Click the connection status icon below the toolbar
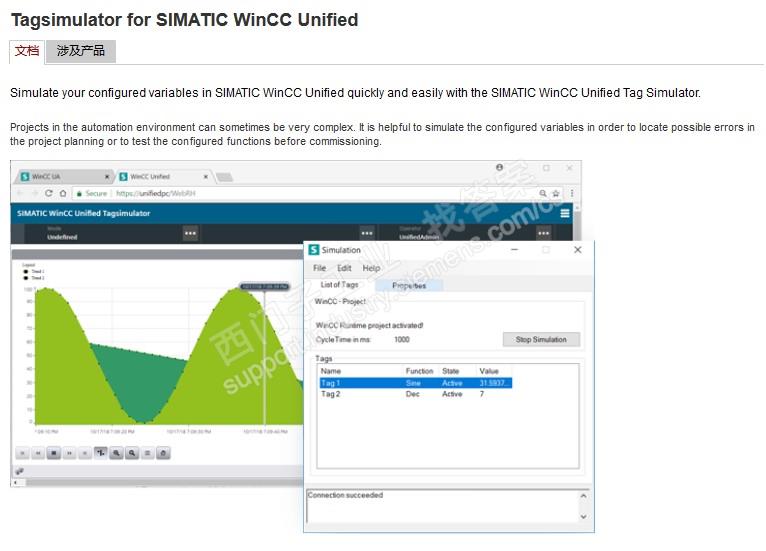 tap(20, 471)
